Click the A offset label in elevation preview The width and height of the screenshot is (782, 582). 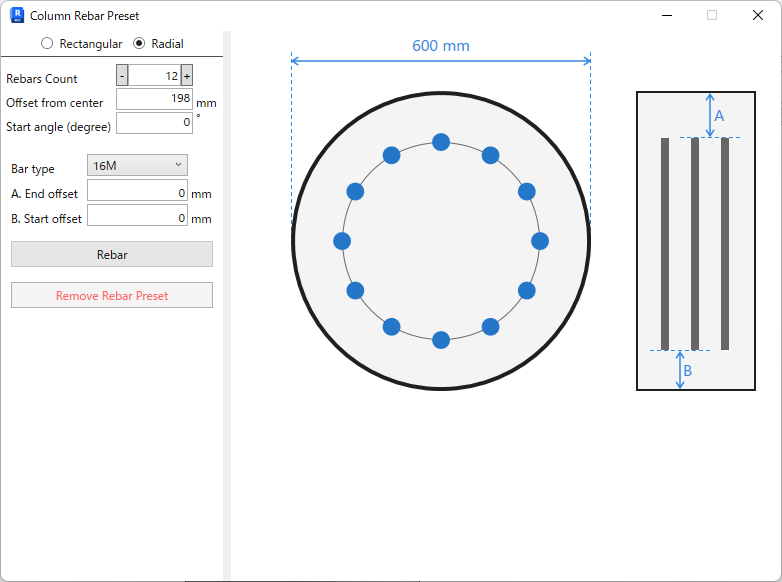pyautogui.click(x=719, y=116)
